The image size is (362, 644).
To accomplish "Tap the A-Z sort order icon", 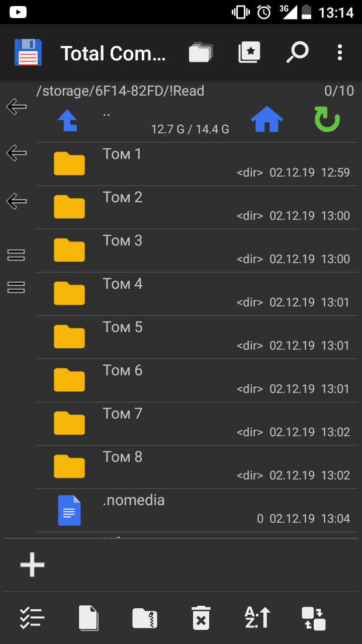I will [257, 617].
